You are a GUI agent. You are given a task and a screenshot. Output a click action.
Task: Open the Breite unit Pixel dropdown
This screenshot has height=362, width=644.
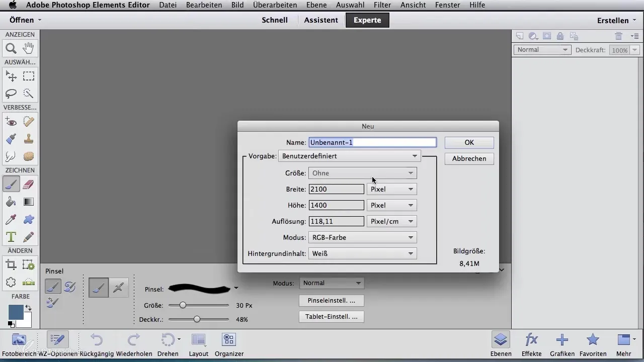click(392, 190)
